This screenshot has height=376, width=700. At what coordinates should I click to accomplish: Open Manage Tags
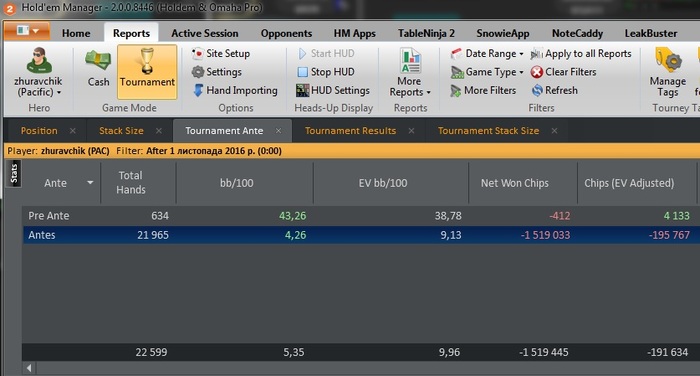(x=667, y=71)
